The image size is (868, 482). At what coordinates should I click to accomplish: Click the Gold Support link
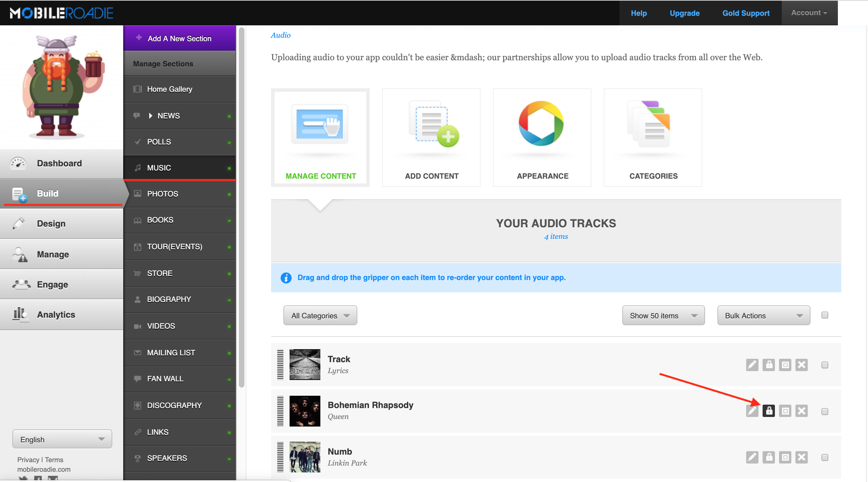[746, 13]
